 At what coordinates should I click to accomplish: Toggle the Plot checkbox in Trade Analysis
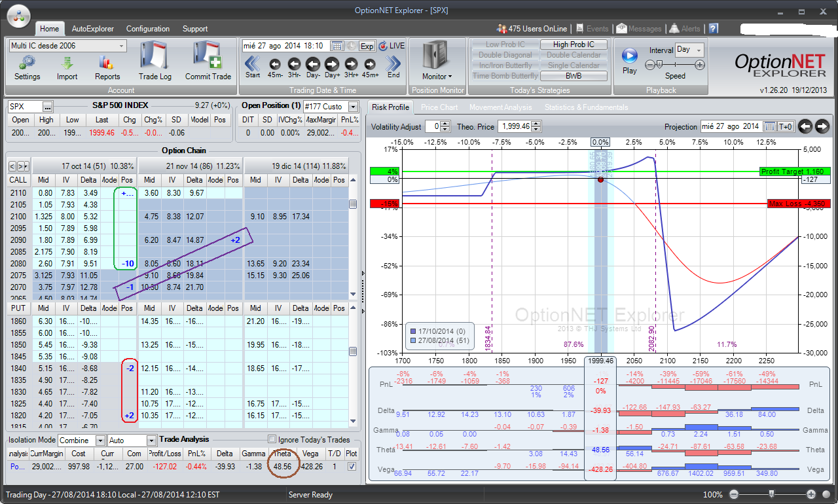[352, 466]
